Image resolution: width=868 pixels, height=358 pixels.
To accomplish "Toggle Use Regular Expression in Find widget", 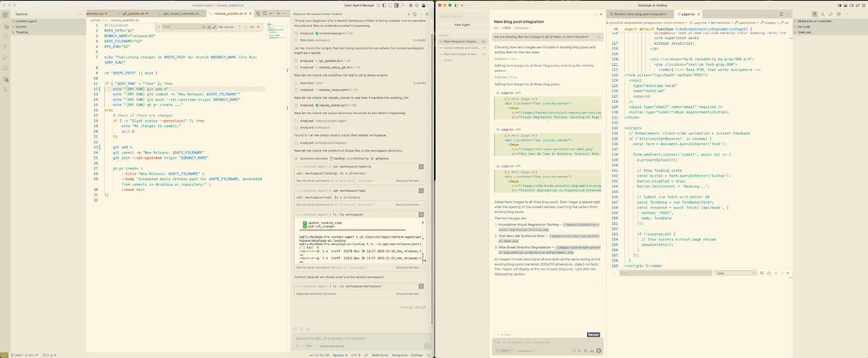I will point(213,27).
